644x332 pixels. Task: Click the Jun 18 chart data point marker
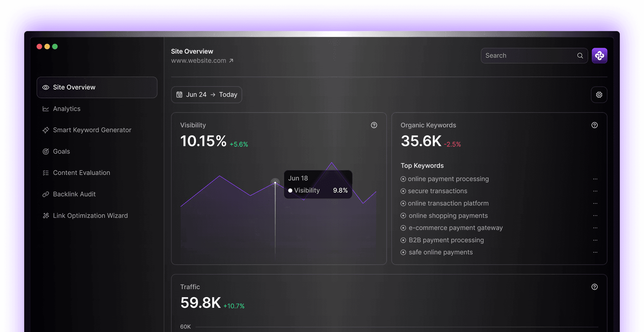pos(275,182)
